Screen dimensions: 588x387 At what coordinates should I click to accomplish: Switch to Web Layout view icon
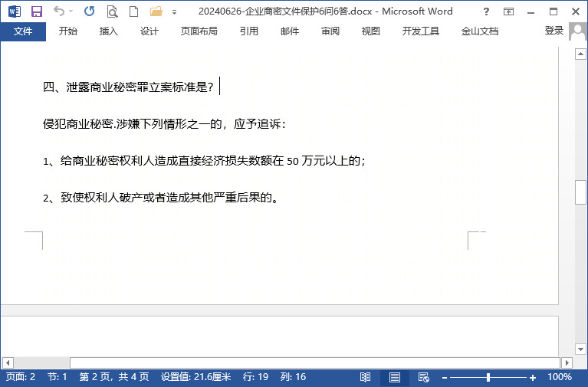[424, 377]
